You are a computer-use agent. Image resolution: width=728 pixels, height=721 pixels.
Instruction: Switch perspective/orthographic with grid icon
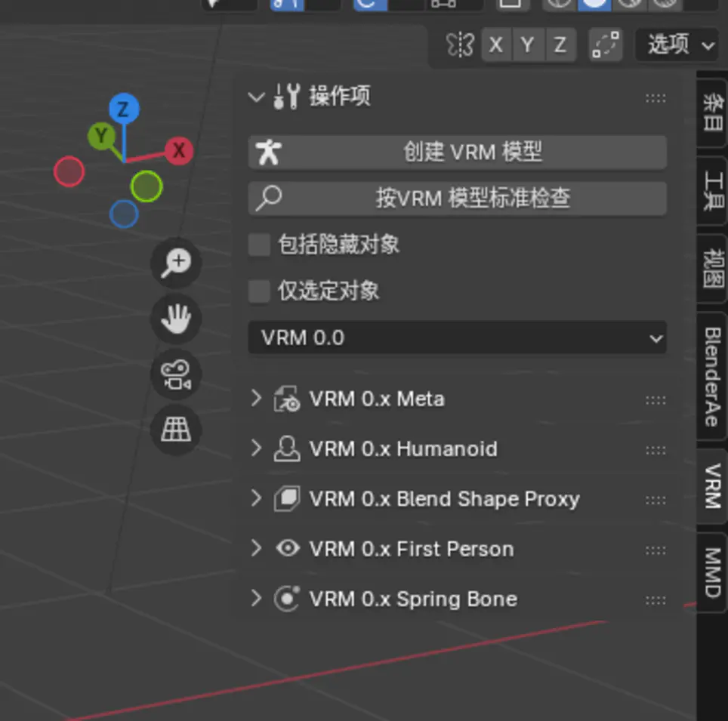[176, 430]
